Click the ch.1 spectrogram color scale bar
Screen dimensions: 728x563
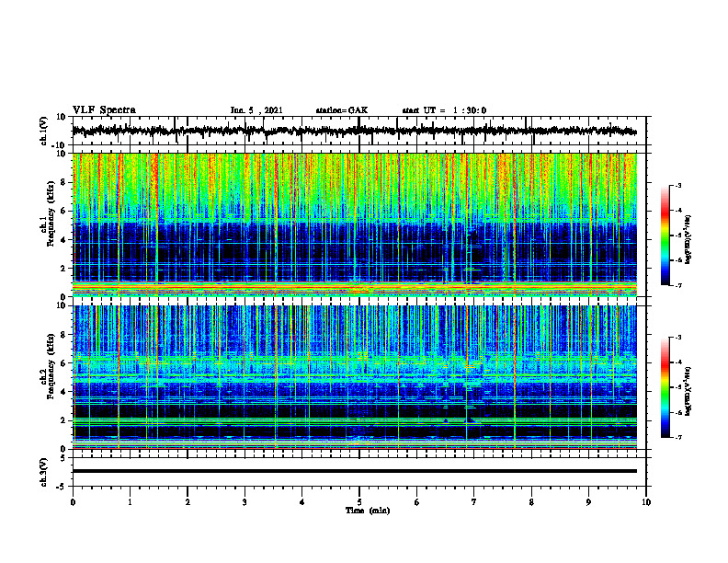click(x=665, y=235)
